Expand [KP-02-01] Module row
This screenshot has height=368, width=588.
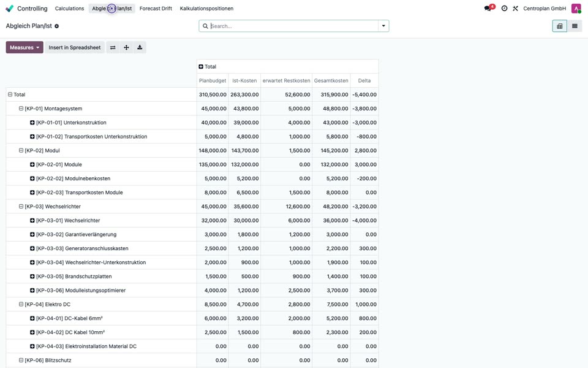click(x=101, y=164)
